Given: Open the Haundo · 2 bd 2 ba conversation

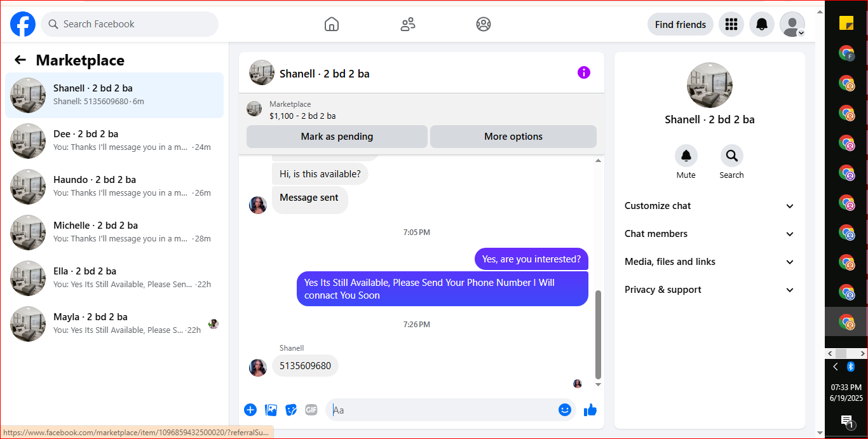Looking at the screenshot, I should 114,187.
